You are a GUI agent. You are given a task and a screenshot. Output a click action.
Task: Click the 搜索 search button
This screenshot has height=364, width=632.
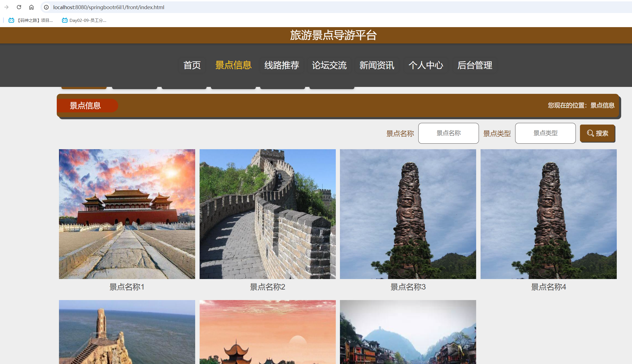coord(597,133)
